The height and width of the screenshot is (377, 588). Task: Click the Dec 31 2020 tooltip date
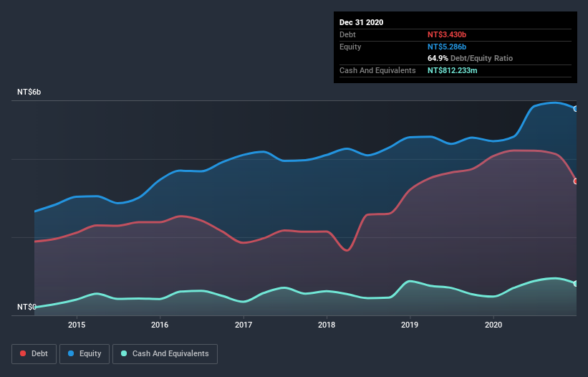click(361, 22)
